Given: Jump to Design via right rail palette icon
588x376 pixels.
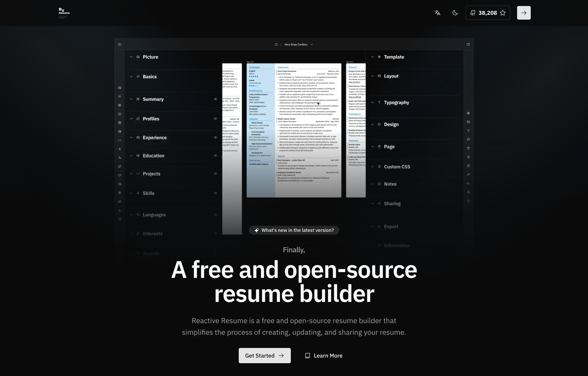Looking at the screenshot, I should point(468,140).
